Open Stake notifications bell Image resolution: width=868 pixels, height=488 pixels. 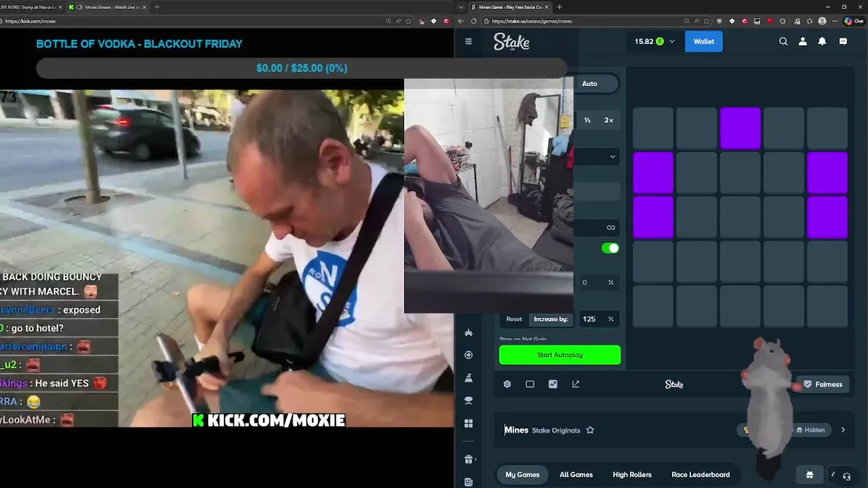pos(822,41)
